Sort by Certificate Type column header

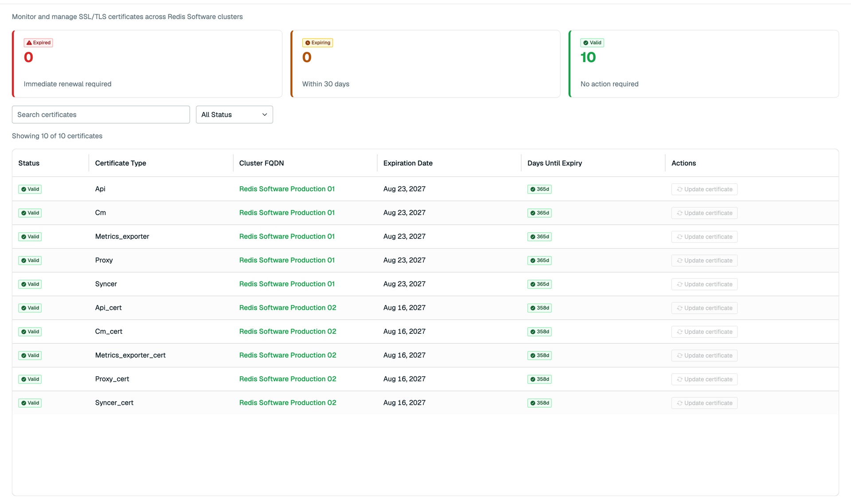click(121, 163)
